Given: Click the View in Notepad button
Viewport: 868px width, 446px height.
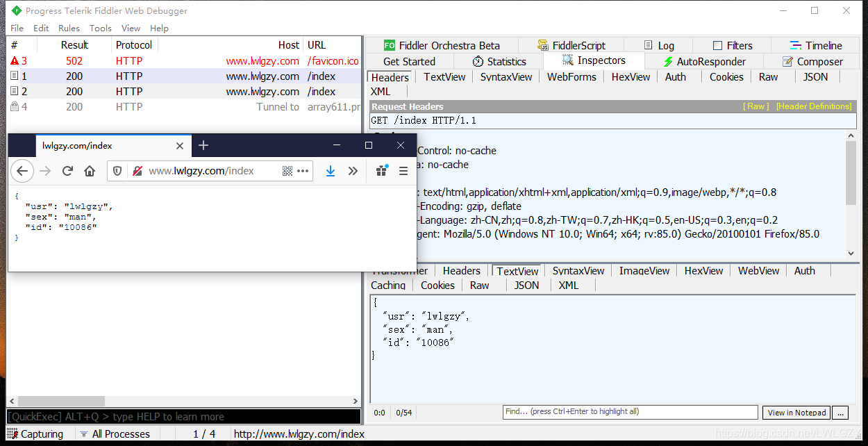Looking at the screenshot, I should [796, 413].
